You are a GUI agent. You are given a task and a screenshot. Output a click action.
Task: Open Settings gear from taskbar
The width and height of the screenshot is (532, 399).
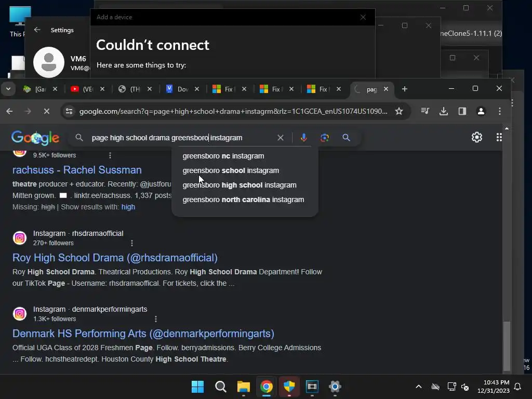(x=335, y=387)
